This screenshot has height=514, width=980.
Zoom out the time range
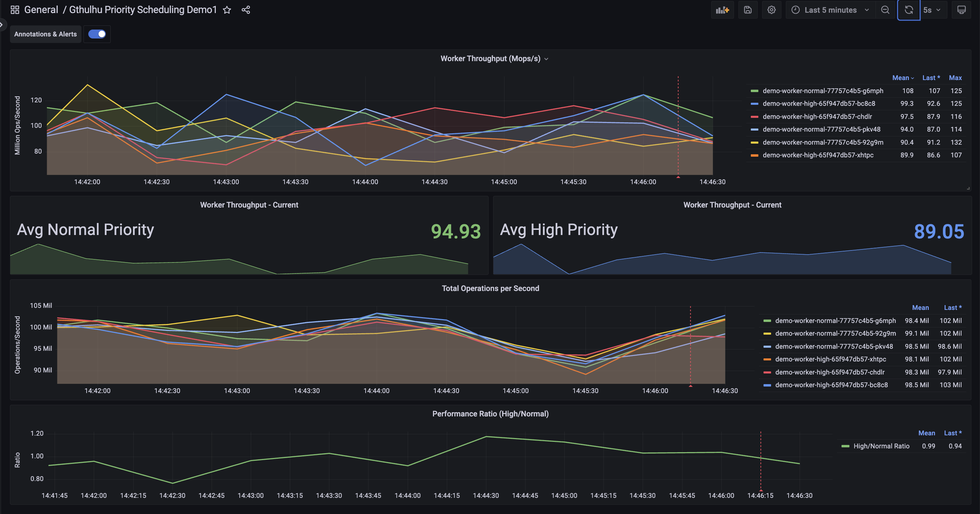tap(885, 10)
